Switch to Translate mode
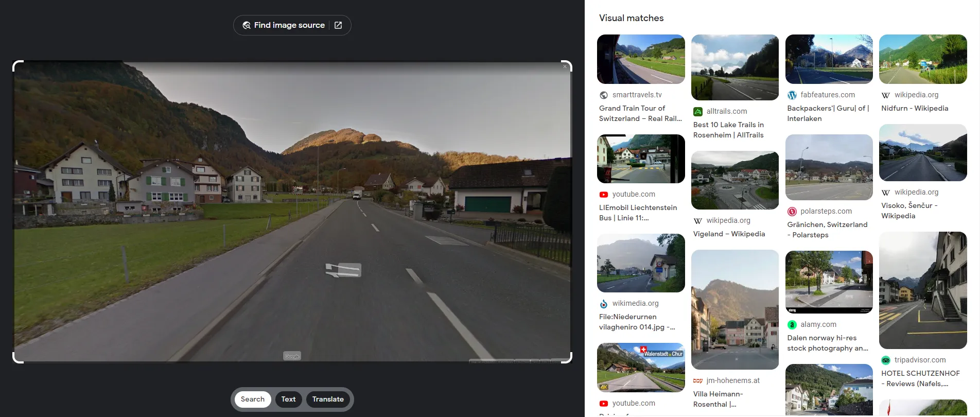The height and width of the screenshot is (417, 980). coord(328,399)
